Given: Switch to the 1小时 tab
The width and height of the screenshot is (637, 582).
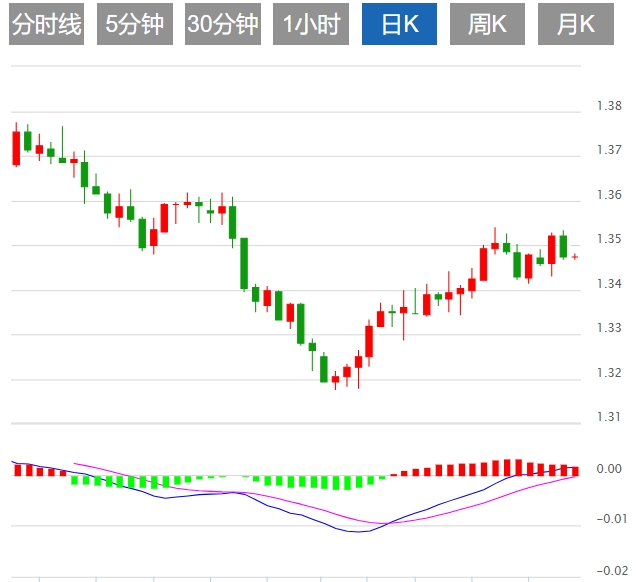Looking at the screenshot, I should (310, 24).
